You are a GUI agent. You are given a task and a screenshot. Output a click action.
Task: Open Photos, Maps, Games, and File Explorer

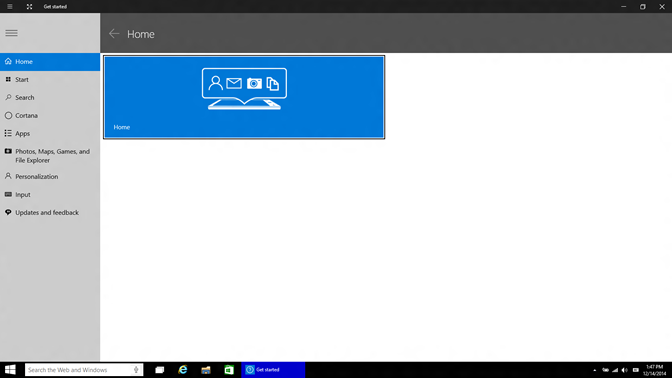[x=50, y=156]
